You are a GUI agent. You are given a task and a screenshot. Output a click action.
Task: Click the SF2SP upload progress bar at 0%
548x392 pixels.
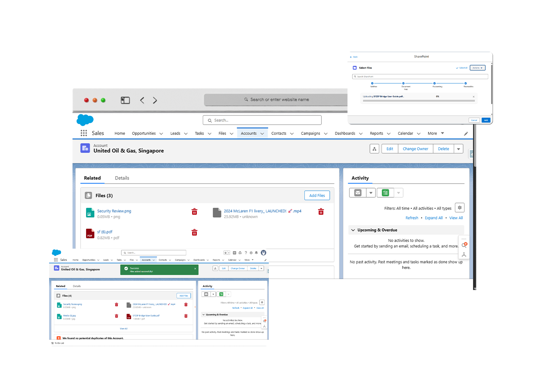[419, 101]
